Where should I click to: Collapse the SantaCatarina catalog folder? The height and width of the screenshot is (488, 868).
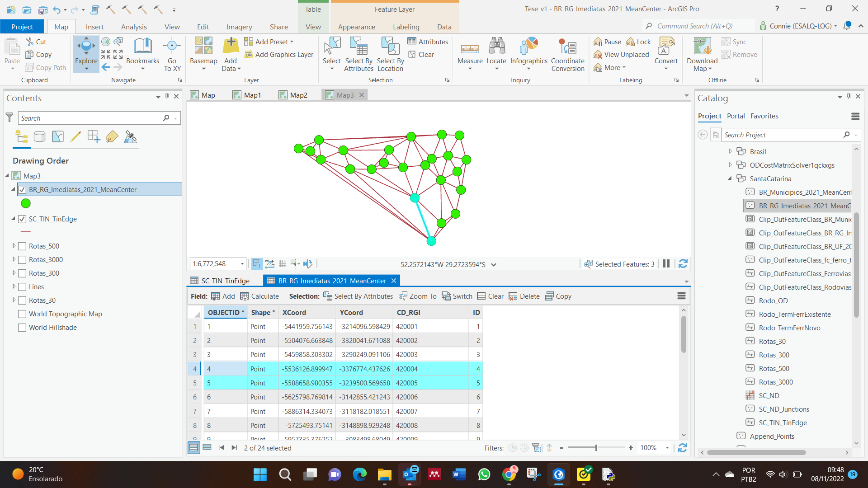(729, 178)
